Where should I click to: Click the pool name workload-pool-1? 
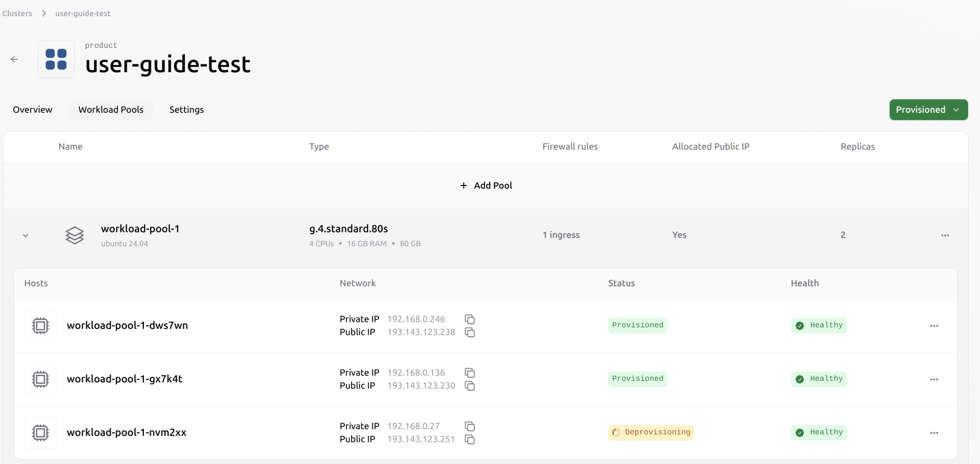tap(140, 229)
